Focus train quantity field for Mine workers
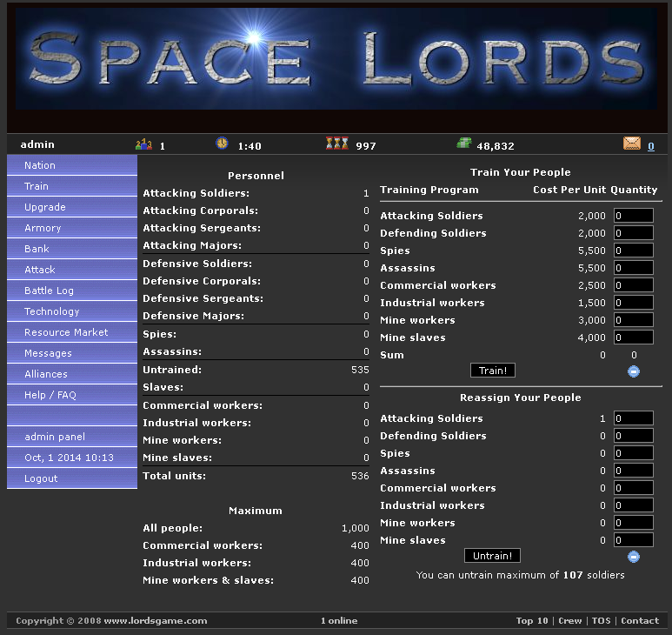The image size is (672, 635). [634, 320]
